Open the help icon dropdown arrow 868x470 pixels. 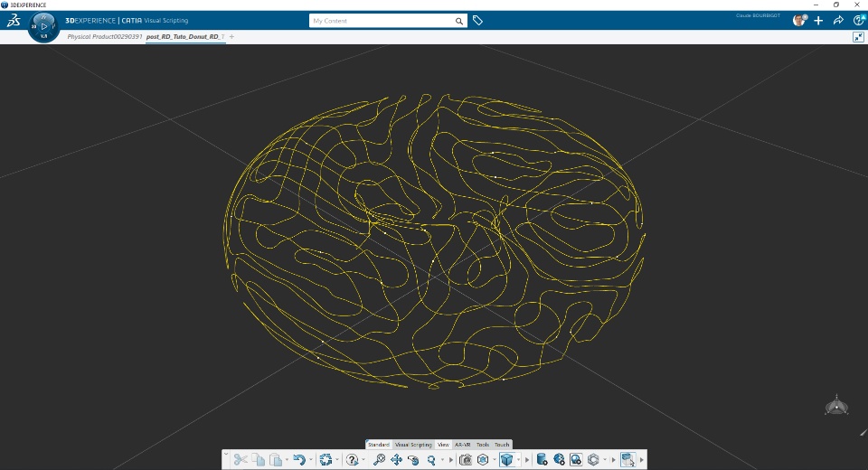363,459
